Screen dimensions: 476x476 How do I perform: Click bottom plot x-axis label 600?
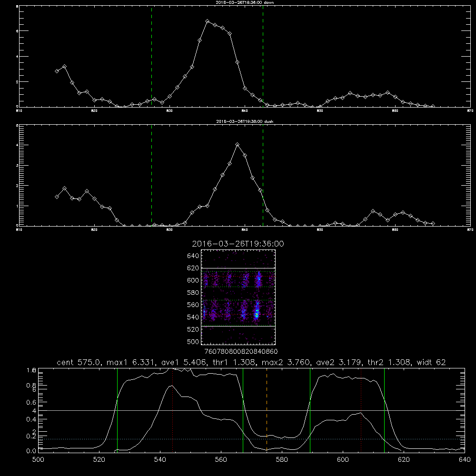pyautogui.click(x=343, y=459)
